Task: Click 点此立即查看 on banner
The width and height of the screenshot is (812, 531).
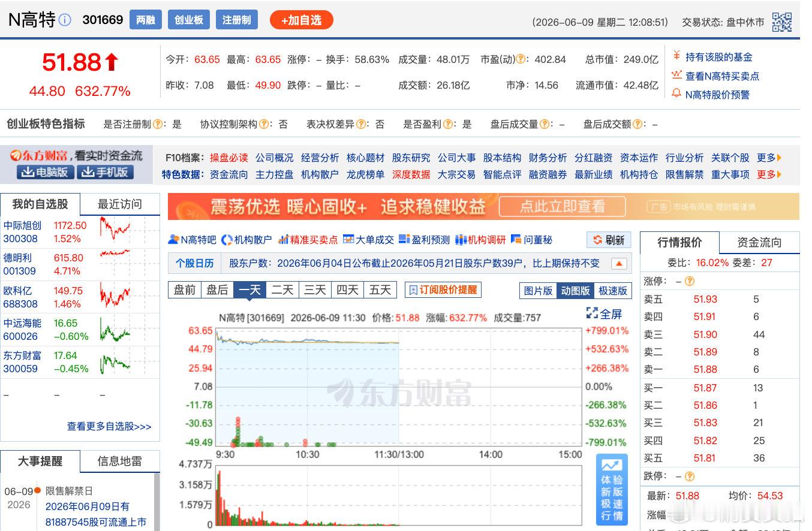Action: 562,207
